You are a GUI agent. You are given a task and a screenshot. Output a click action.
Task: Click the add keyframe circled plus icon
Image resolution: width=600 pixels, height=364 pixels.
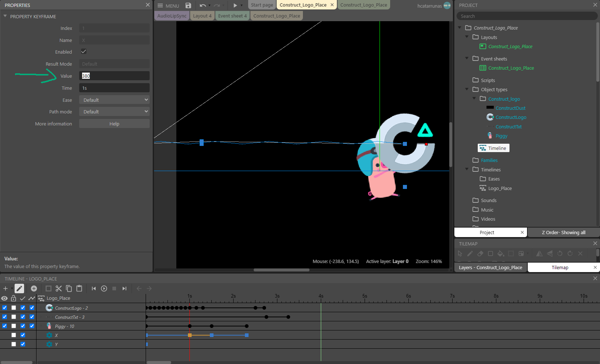(34, 289)
